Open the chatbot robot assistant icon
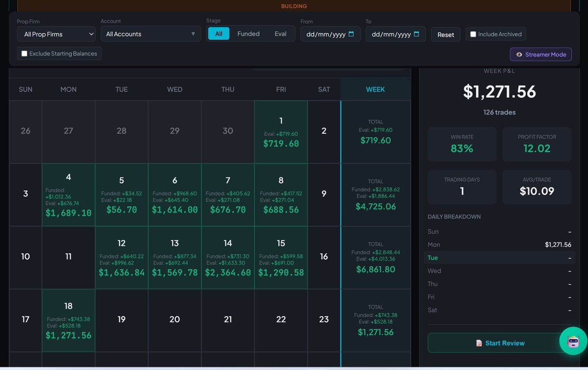588x370 pixels. coord(573,341)
